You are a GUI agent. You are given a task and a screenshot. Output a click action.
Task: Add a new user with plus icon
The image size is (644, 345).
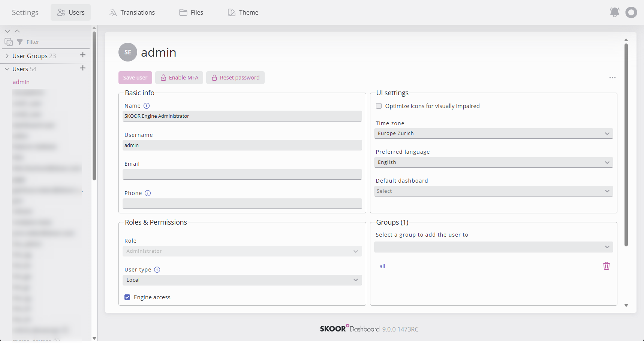pyautogui.click(x=83, y=68)
